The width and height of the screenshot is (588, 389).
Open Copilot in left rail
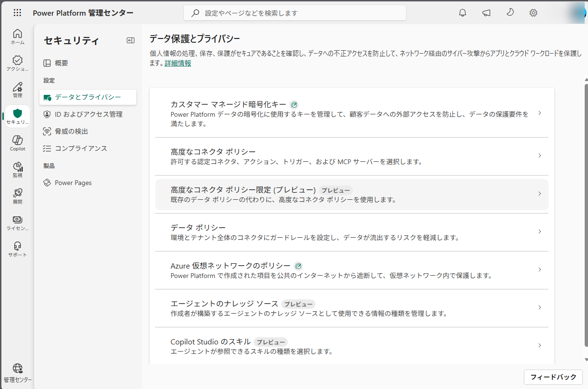18,143
